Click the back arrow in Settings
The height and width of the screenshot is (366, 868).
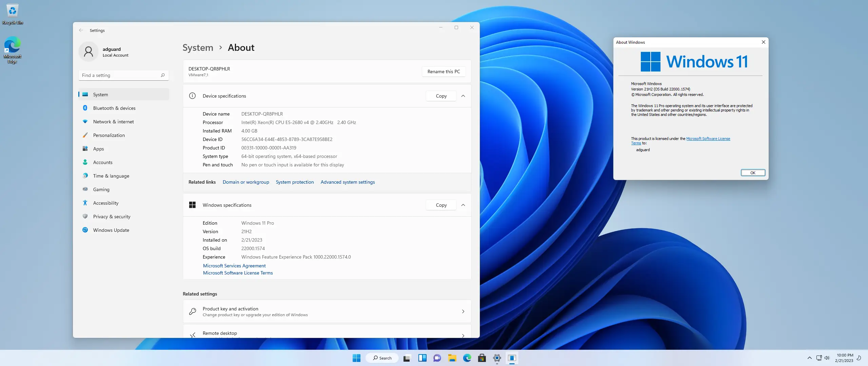81,30
